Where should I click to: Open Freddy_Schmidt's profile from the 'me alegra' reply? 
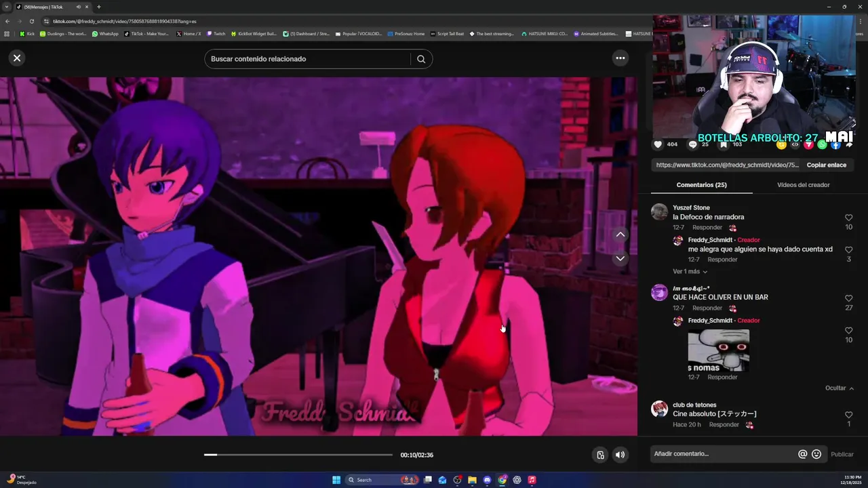pos(710,240)
